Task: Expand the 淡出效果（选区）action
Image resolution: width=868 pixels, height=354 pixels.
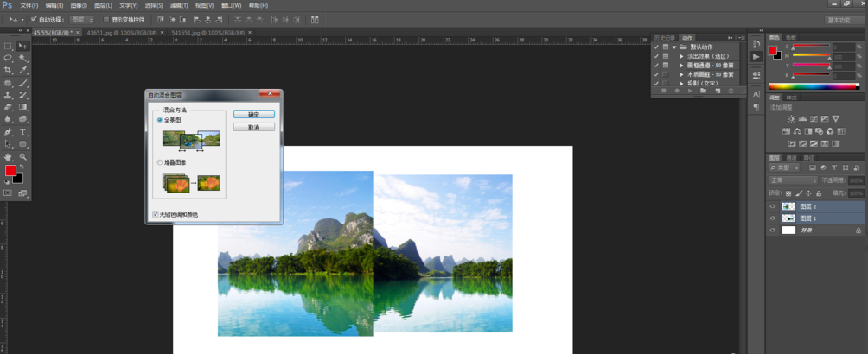Action: click(681, 56)
